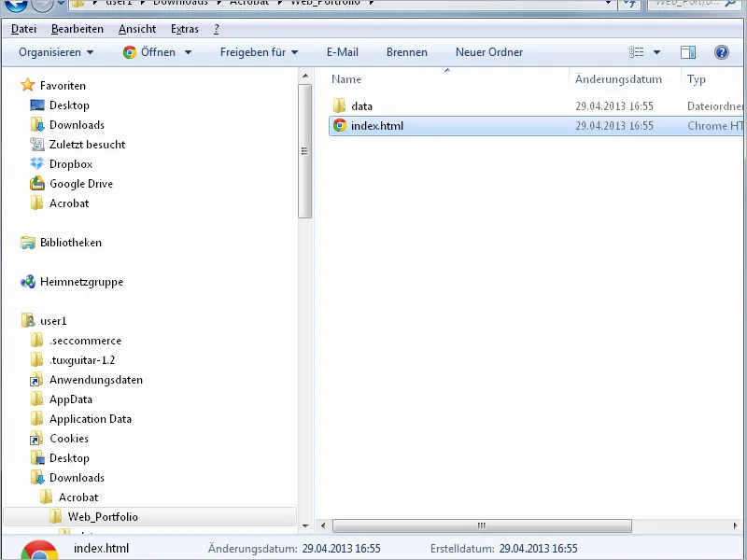Click the file list horizontal scrollbar thumb
Screen dimensions: 747x560
(482, 525)
